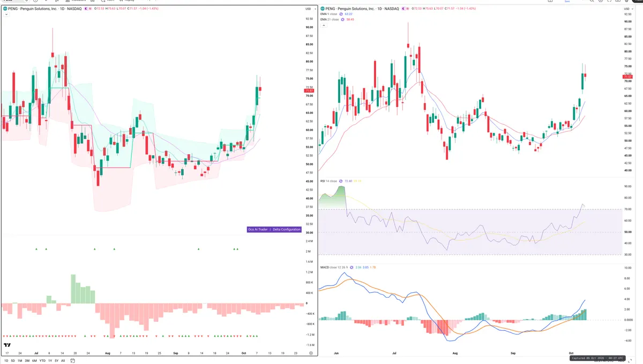Click the 70.00 level on RSI scale
The height and width of the screenshot is (364, 643).
click(628, 209)
